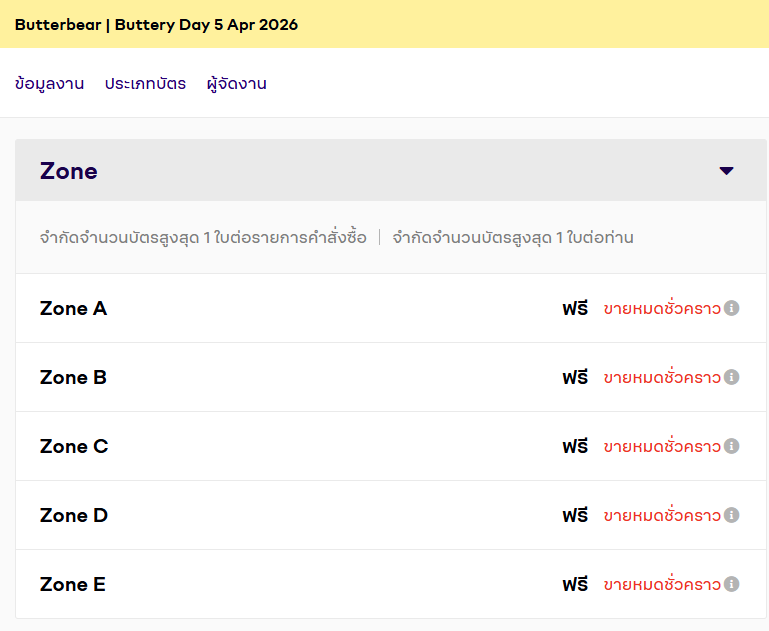Click the ฟรี price of Zone B

(x=575, y=377)
